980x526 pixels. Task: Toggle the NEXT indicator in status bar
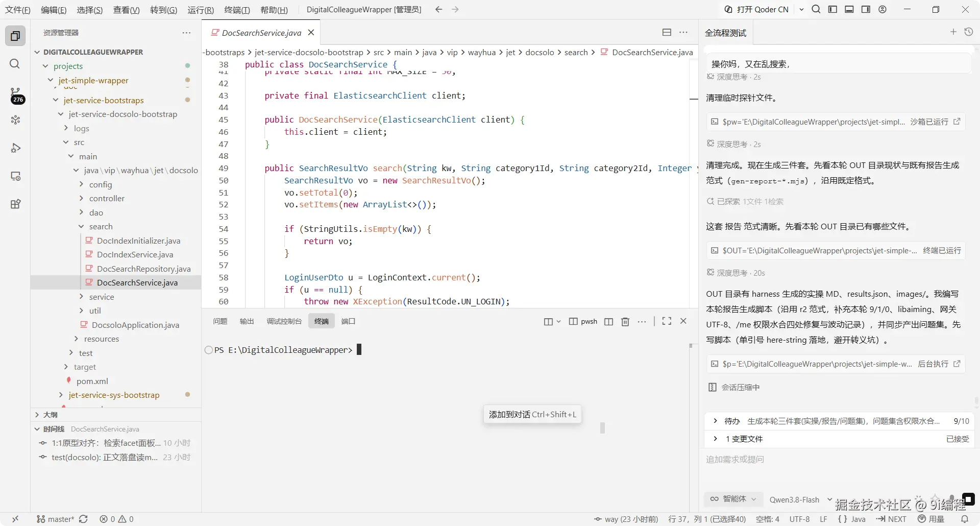(891, 519)
